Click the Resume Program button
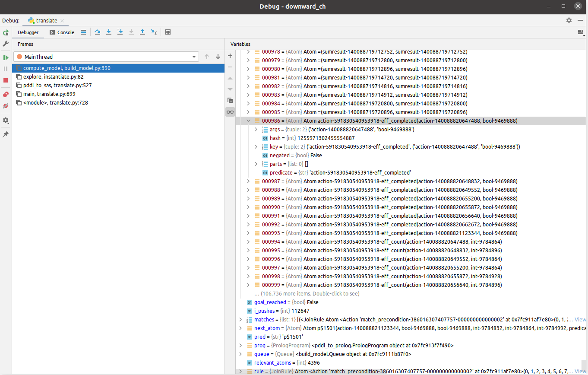The height and width of the screenshot is (375, 588). click(x=6, y=57)
